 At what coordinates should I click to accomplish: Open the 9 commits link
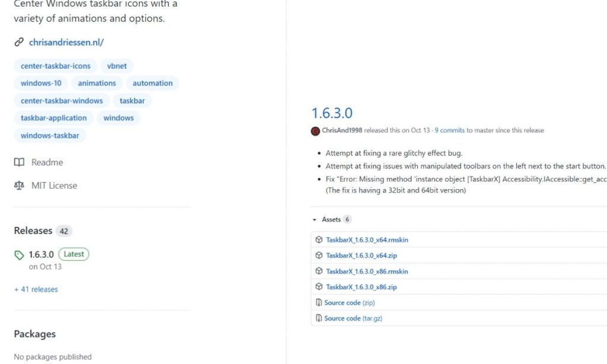tap(449, 130)
